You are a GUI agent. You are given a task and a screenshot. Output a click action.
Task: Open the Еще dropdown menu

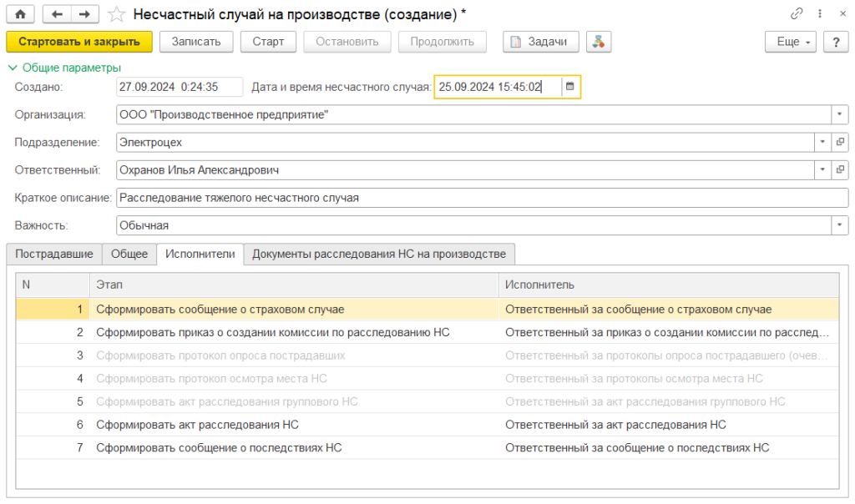(x=790, y=42)
